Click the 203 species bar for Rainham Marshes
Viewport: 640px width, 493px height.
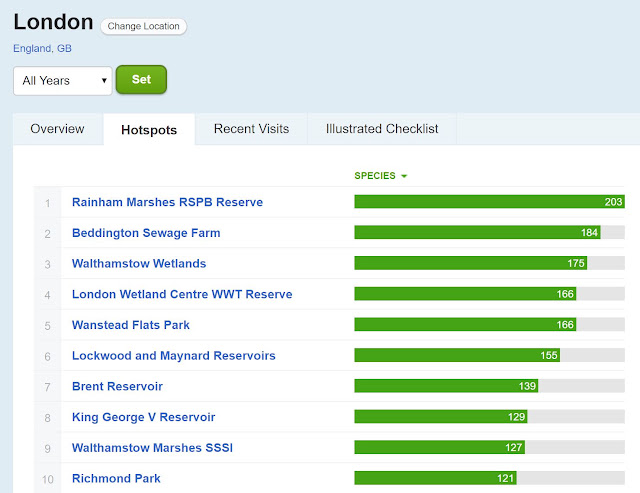pyautogui.click(x=489, y=202)
